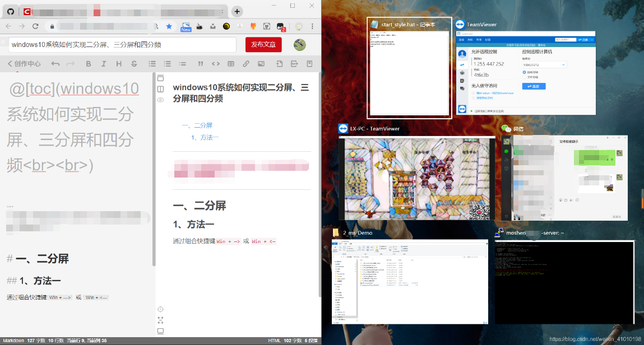
Task: Choose 文件传输 option in TeamViewer
Action: 526,77
